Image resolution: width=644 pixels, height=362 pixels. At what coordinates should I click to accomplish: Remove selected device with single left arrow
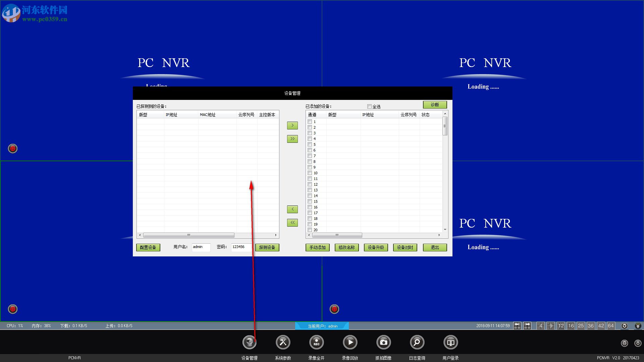click(292, 209)
